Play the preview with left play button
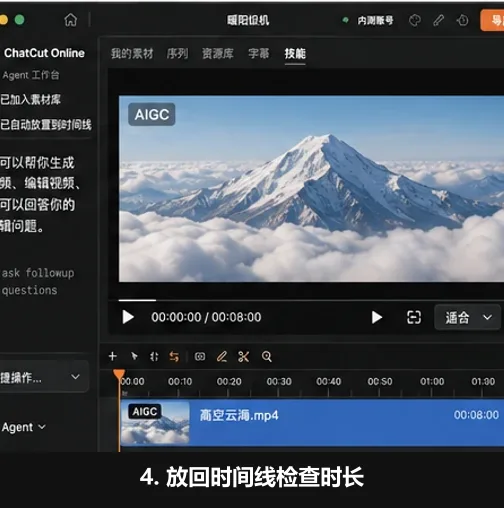 coord(128,317)
